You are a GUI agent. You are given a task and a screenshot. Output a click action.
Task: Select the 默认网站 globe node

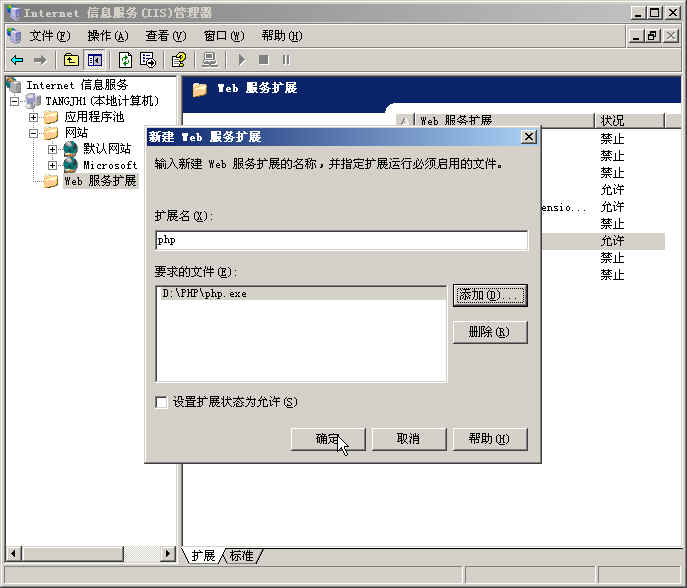tap(107, 149)
